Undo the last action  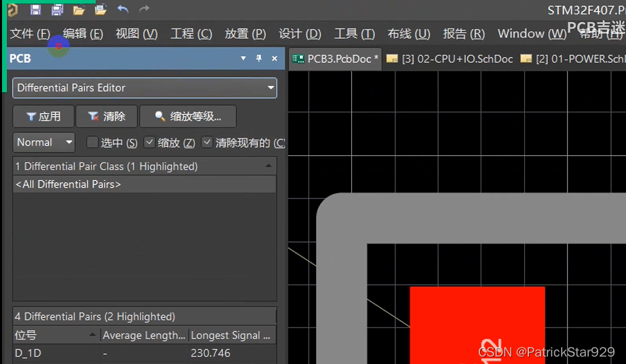coord(123,9)
